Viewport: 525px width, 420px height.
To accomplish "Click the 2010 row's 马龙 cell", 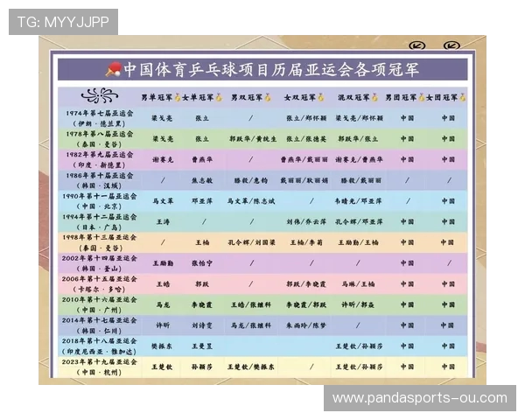I will point(162,304).
